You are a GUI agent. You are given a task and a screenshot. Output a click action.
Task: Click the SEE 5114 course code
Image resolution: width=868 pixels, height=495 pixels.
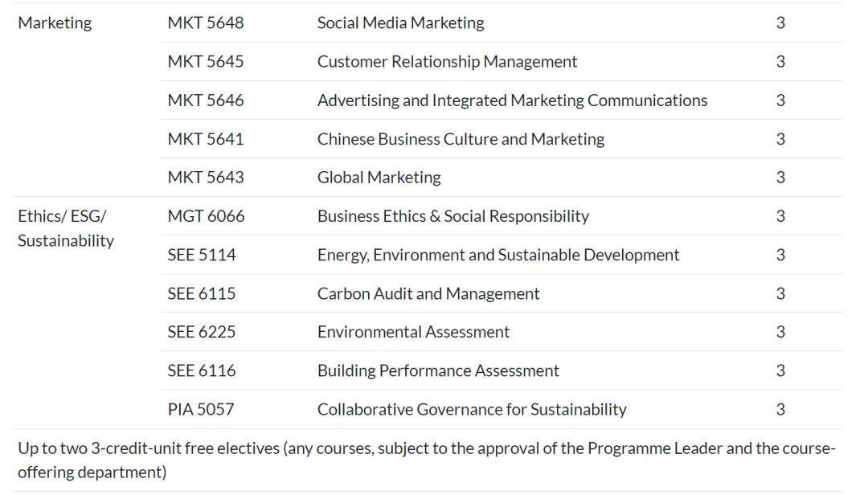click(202, 255)
